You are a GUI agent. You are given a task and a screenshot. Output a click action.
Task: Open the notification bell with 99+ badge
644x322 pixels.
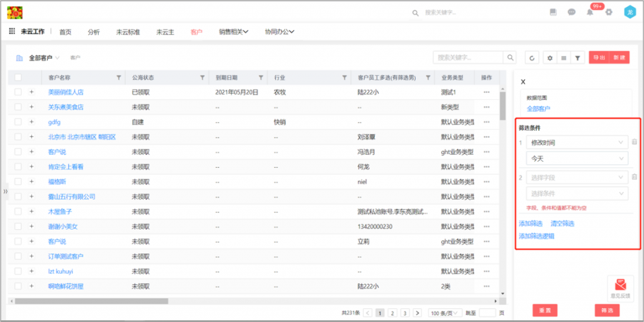pos(590,12)
